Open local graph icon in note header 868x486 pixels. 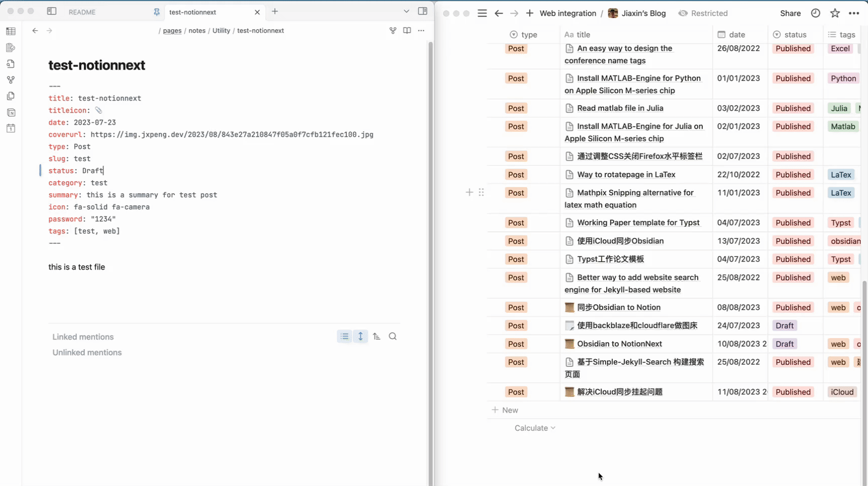(x=393, y=31)
